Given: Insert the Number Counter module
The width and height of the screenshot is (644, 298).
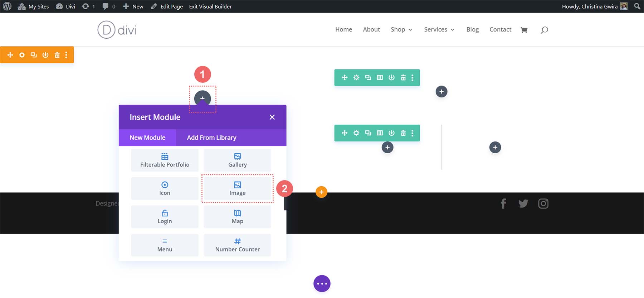Looking at the screenshot, I should pos(237,245).
